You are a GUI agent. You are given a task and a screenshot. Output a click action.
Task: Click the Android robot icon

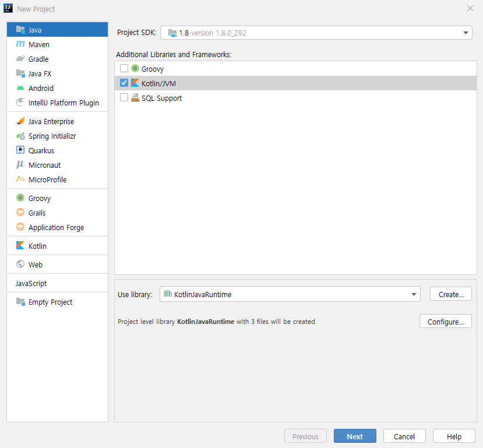pos(20,88)
